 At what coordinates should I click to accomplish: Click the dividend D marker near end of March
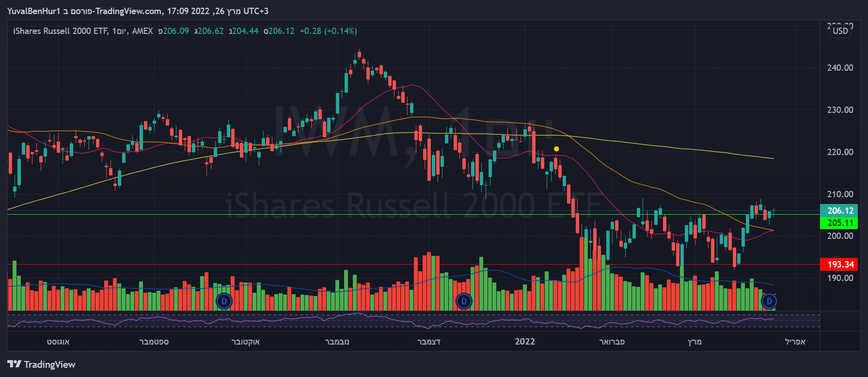pyautogui.click(x=769, y=301)
